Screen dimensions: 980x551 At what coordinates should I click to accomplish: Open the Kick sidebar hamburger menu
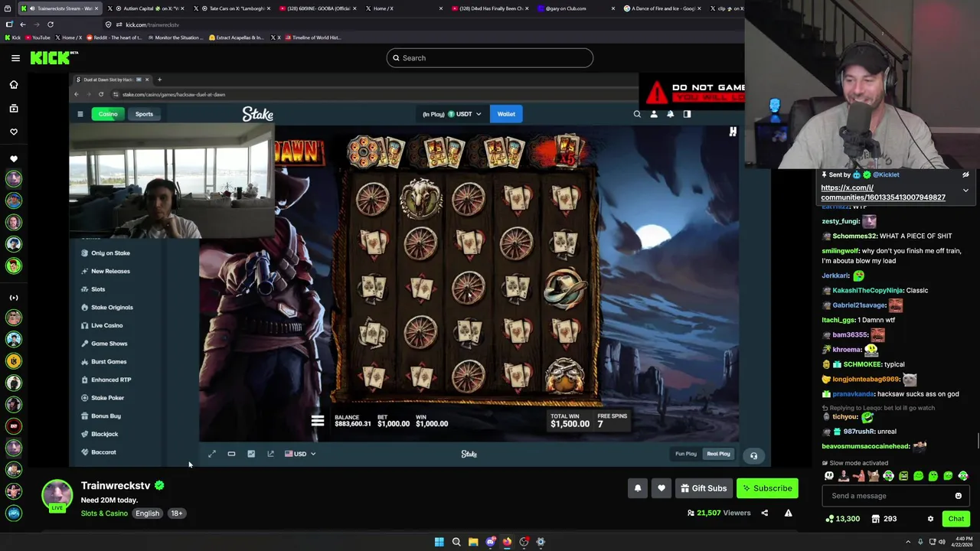tap(15, 58)
